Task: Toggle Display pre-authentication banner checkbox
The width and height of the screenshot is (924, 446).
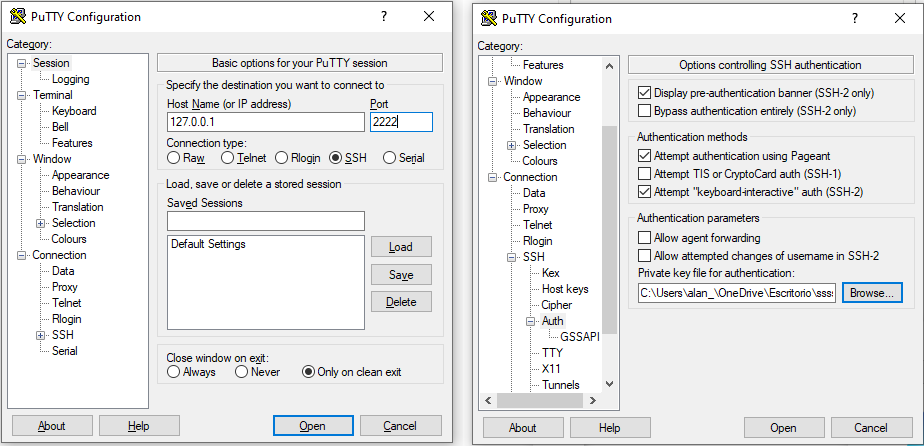Action: coord(645,92)
